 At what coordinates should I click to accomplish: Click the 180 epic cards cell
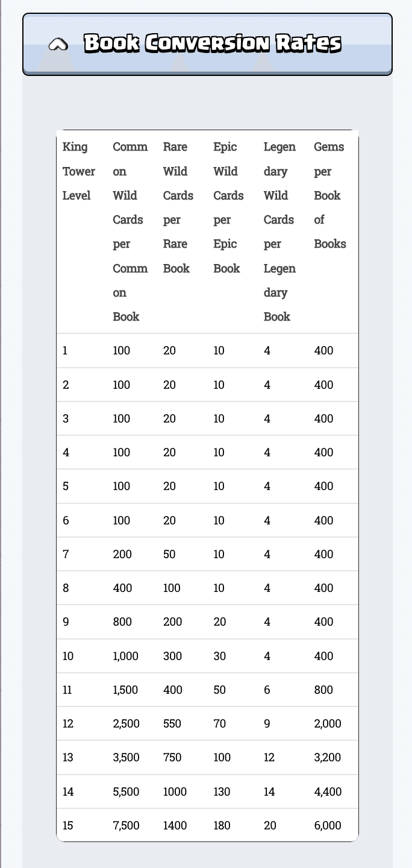pyautogui.click(x=222, y=825)
